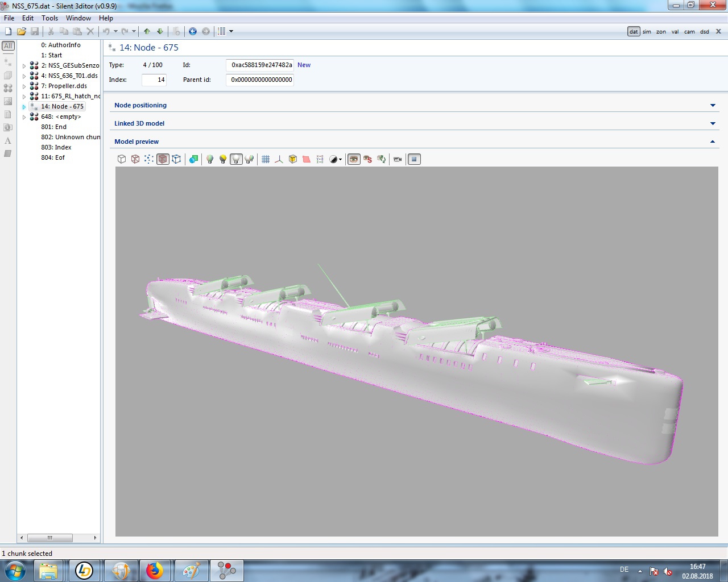This screenshot has width=728, height=582.
Task: Filter chunks by texture image icon
Action: [x=8, y=101]
